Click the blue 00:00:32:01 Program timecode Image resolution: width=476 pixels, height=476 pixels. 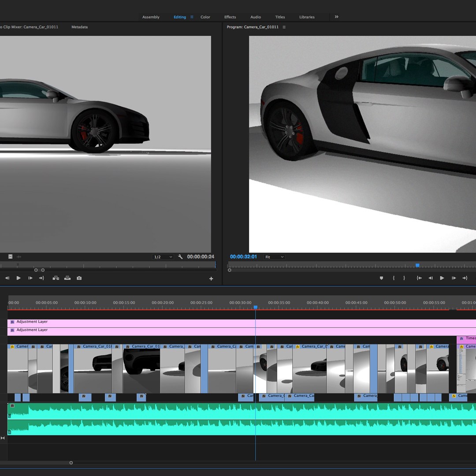pos(243,257)
